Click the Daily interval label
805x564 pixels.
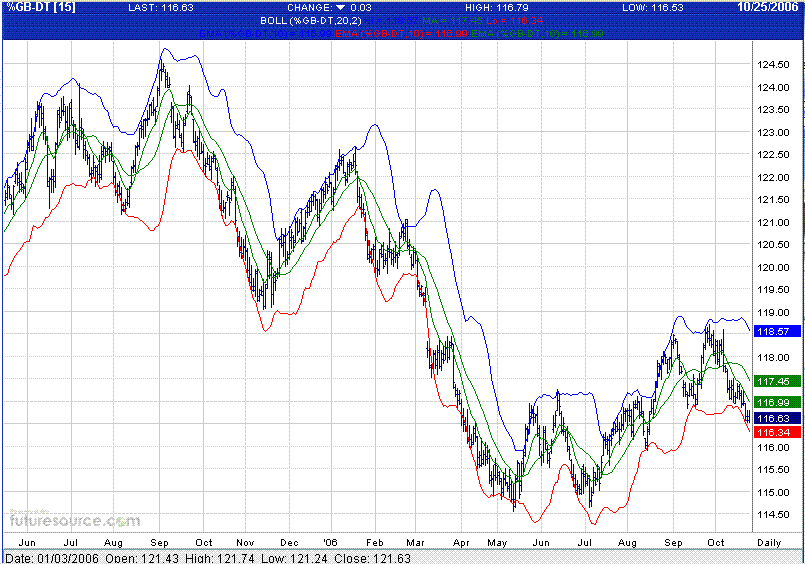pos(769,542)
